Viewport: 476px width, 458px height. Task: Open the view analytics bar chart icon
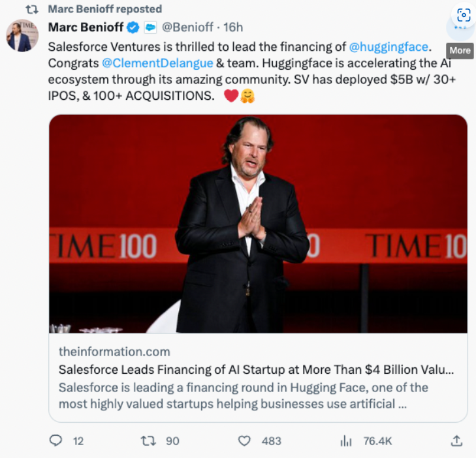[x=346, y=441]
